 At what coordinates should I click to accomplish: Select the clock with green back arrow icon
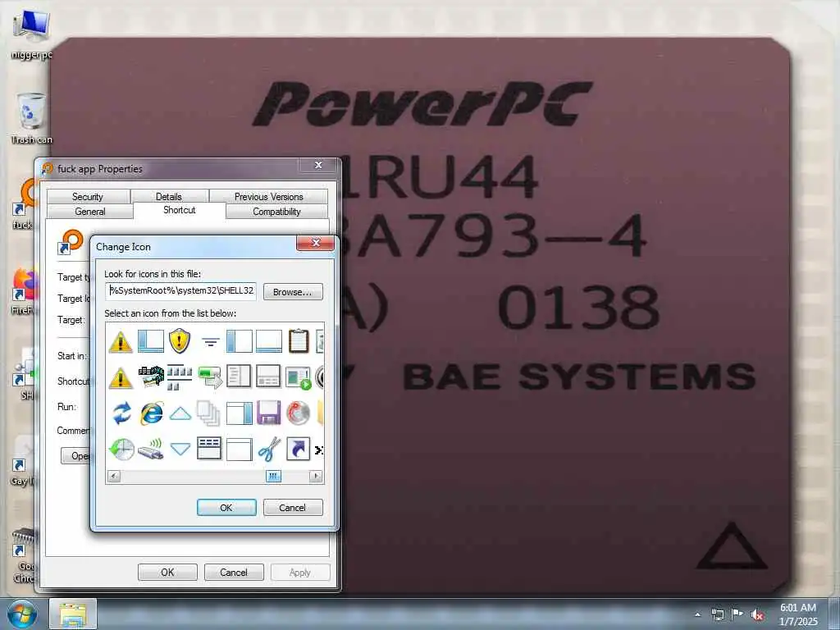[x=121, y=450]
